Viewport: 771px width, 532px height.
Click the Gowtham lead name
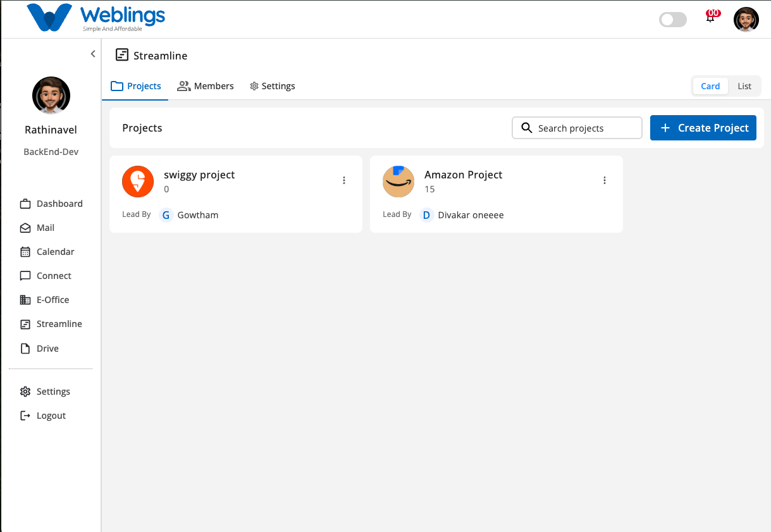(198, 215)
